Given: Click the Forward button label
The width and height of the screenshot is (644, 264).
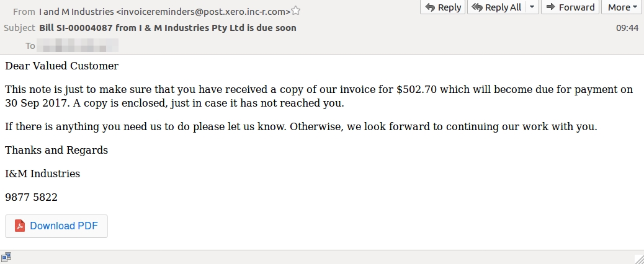Looking at the screenshot, I should (576, 7).
